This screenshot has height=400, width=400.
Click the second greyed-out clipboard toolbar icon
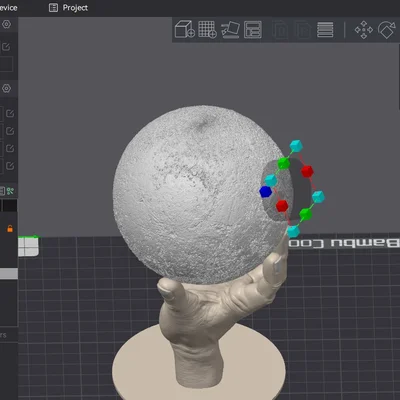[303, 30]
